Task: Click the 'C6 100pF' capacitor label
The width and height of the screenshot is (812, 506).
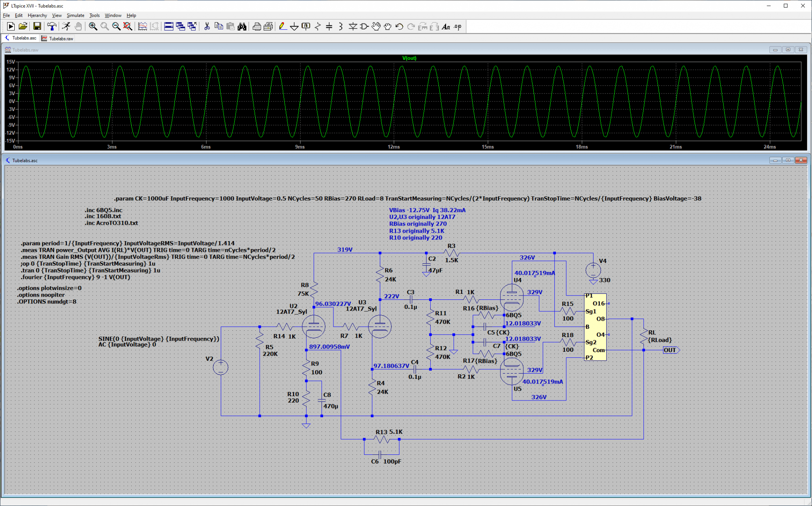Action: pos(386,462)
